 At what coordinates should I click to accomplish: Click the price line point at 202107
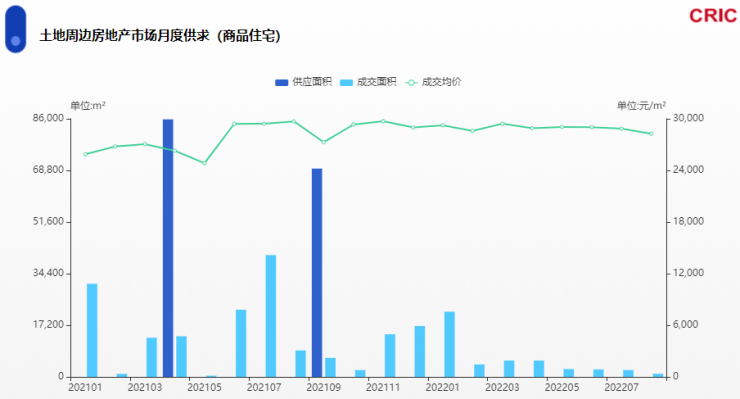[264, 124]
